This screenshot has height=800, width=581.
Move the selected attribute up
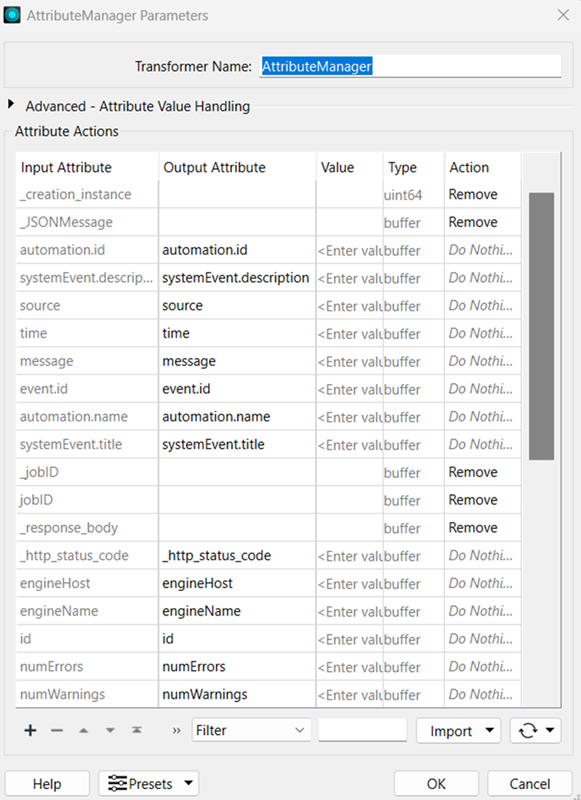(x=84, y=731)
